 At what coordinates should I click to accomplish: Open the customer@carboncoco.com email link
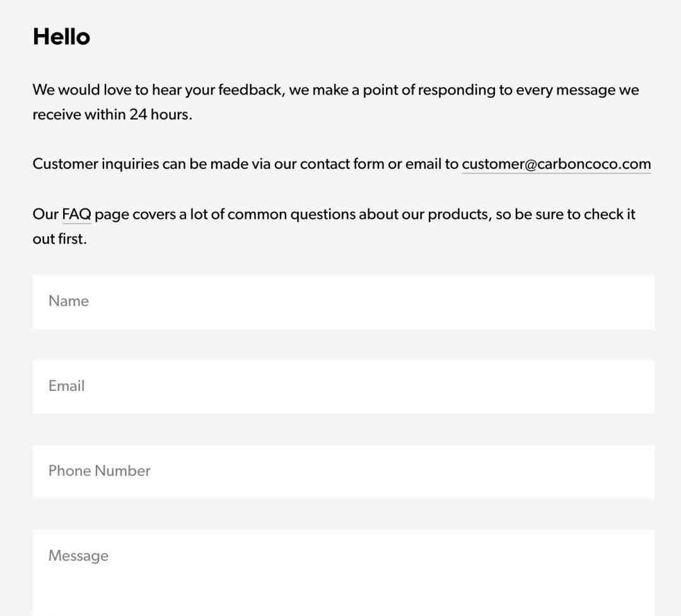(x=556, y=164)
